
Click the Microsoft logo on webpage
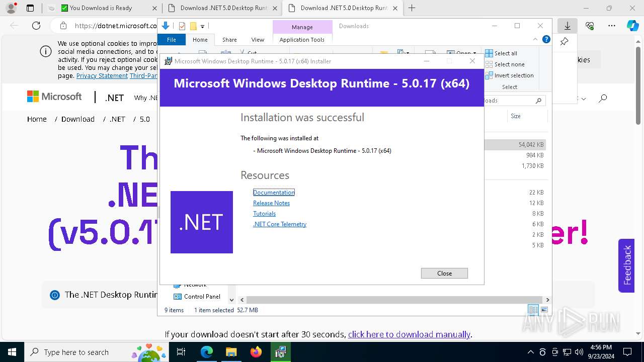54,97
